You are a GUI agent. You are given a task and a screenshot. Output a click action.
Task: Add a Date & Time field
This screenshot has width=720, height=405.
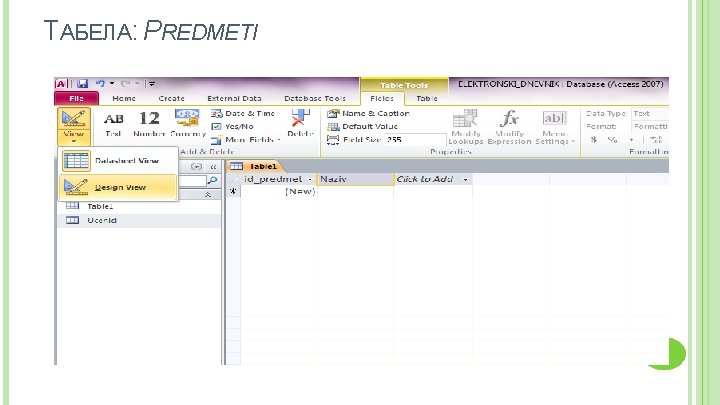(243, 113)
